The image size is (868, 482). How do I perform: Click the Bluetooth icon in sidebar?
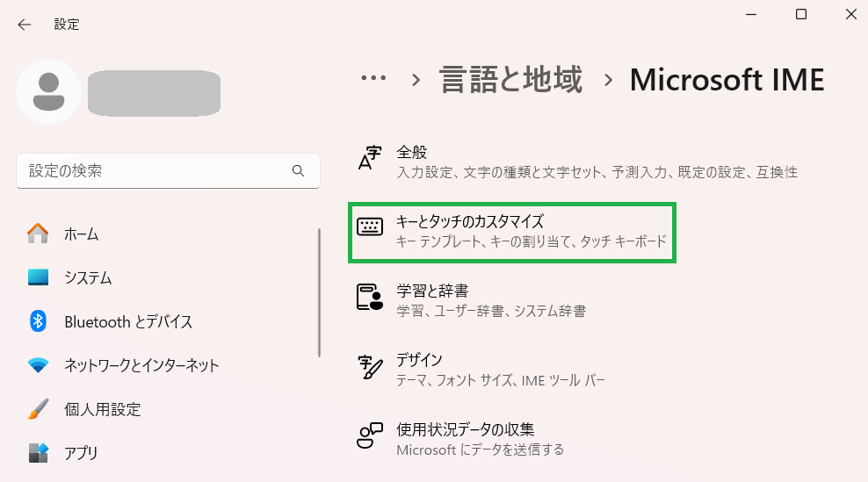click(38, 321)
